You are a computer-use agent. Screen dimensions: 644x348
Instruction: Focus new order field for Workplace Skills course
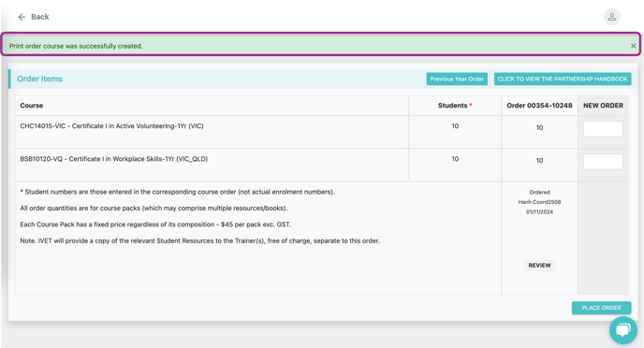point(603,161)
